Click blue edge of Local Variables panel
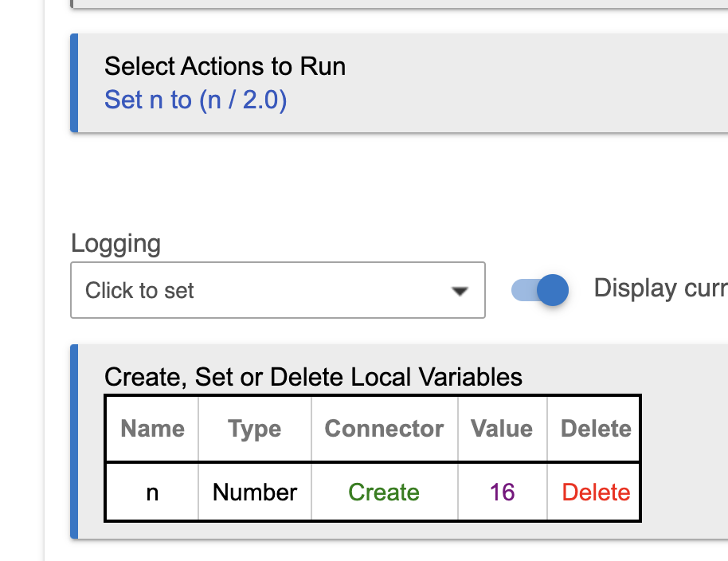The width and height of the screenshot is (728, 561). [x=74, y=441]
